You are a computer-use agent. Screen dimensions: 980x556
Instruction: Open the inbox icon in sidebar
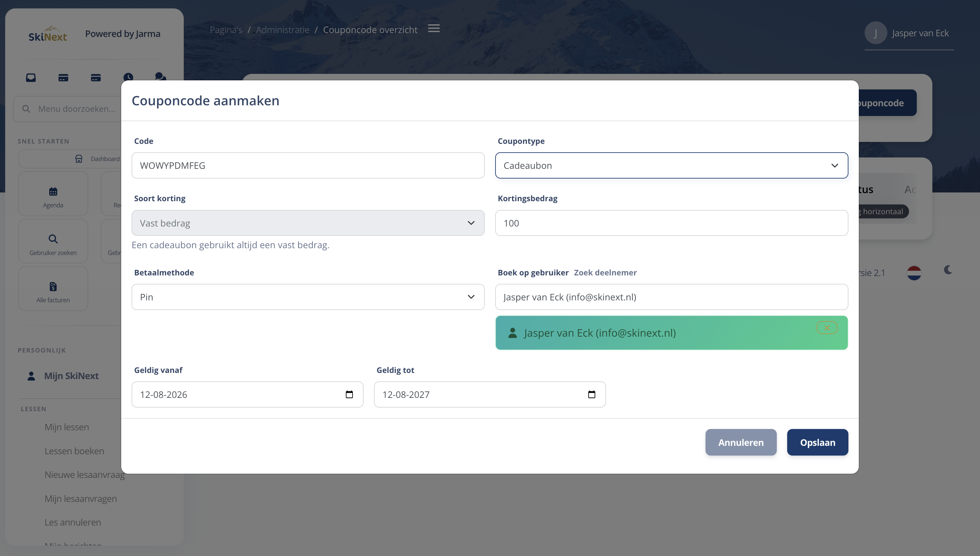pos(31,77)
